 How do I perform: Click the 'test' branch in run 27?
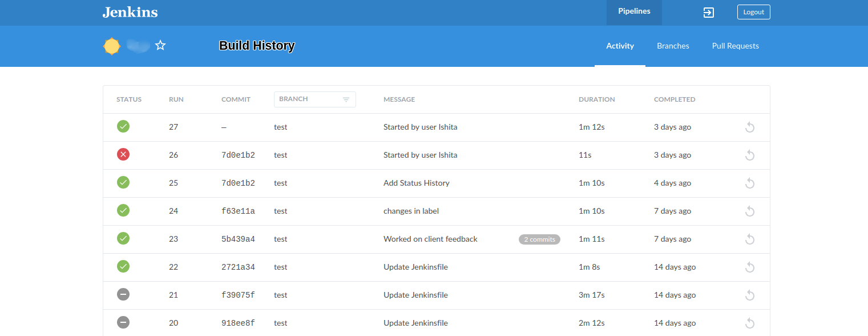(280, 127)
